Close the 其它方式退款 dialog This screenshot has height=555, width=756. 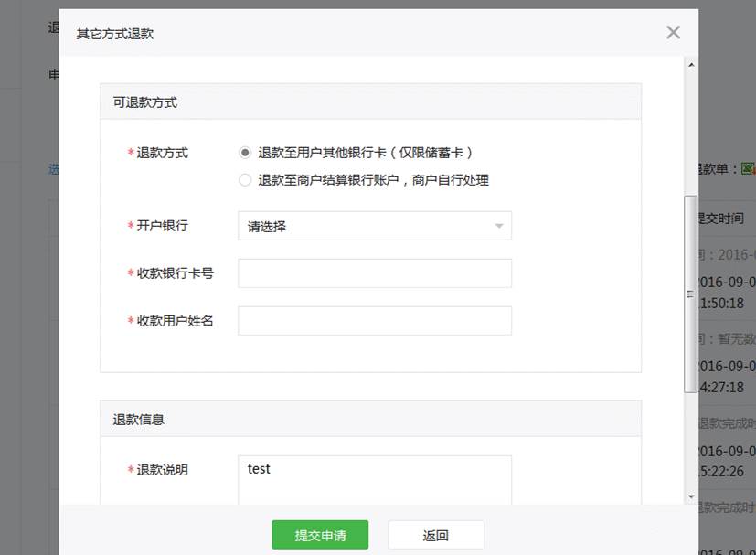pyautogui.click(x=673, y=33)
